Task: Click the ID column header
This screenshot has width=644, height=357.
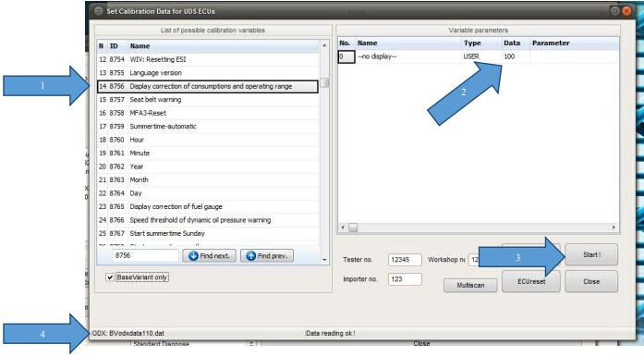Action: 117,46
